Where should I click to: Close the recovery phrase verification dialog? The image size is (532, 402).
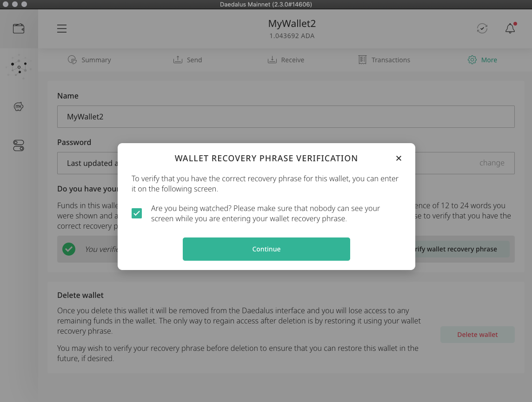pos(399,158)
